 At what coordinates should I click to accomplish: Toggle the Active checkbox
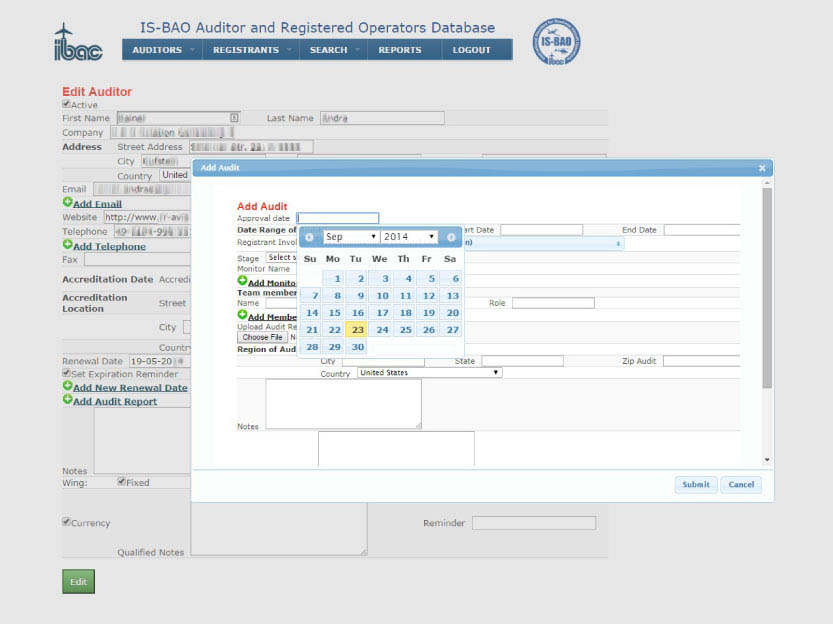click(66, 104)
